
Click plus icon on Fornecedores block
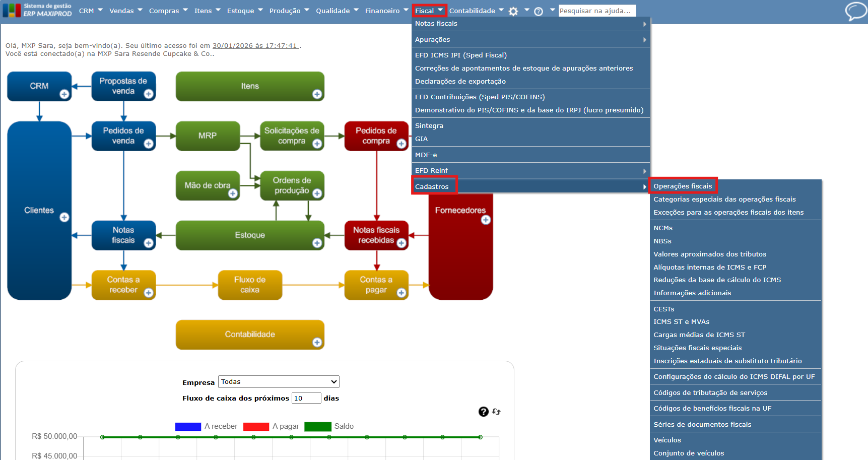click(486, 220)
